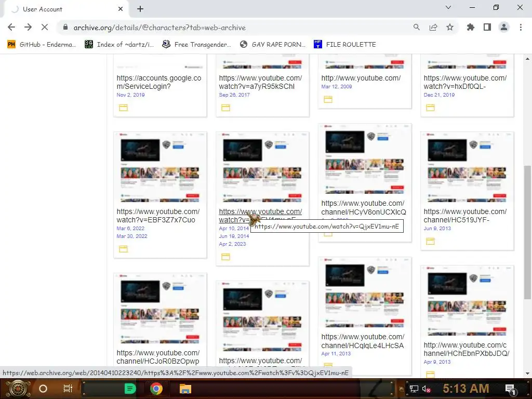The height and width of the screenshot is (399, 532).
Task: Click the Jun 19, 2014 capture date
Action: point(234,236)
